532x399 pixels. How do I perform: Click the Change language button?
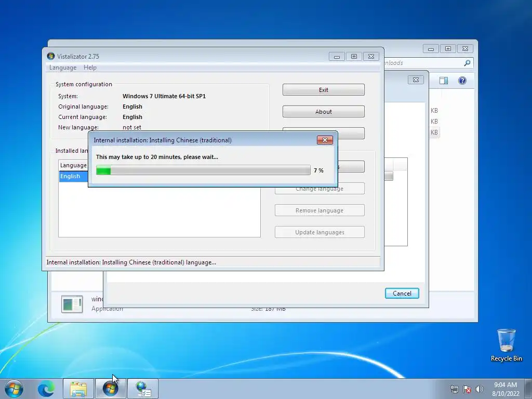point(320,189)
